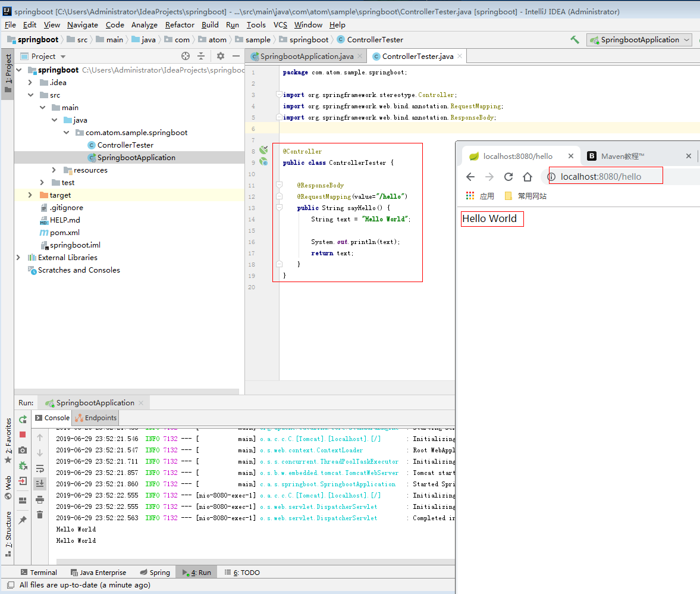700x594 pixels.
Task: Close the localhost:8080/hello browser tab
Action: coord(570,156)
